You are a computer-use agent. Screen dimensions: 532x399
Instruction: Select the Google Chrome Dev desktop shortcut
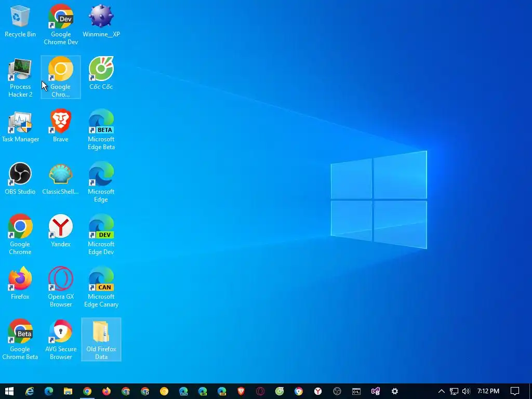click(x=61, y=25)
